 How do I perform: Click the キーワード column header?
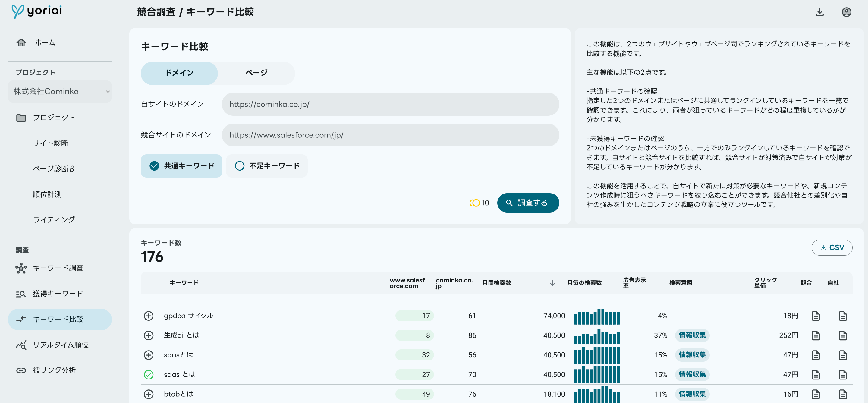tap(184, 283)
